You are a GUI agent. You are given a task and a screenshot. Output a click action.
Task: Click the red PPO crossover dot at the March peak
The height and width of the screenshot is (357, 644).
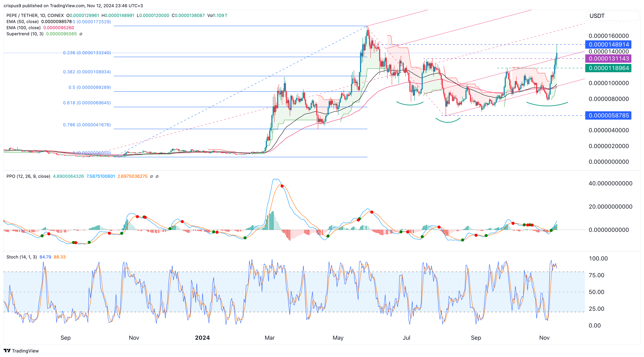click(282, 186)
